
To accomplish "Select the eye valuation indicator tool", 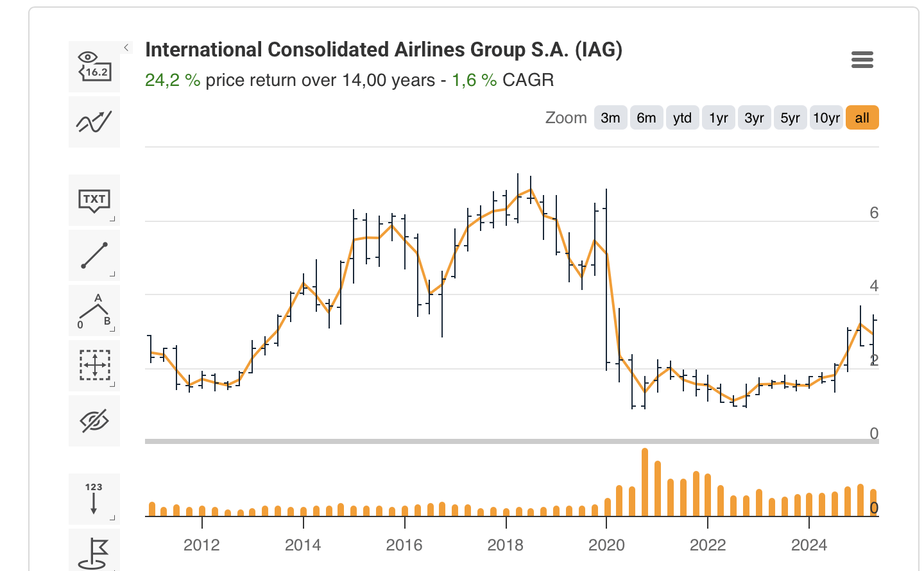I will point(94,66).
